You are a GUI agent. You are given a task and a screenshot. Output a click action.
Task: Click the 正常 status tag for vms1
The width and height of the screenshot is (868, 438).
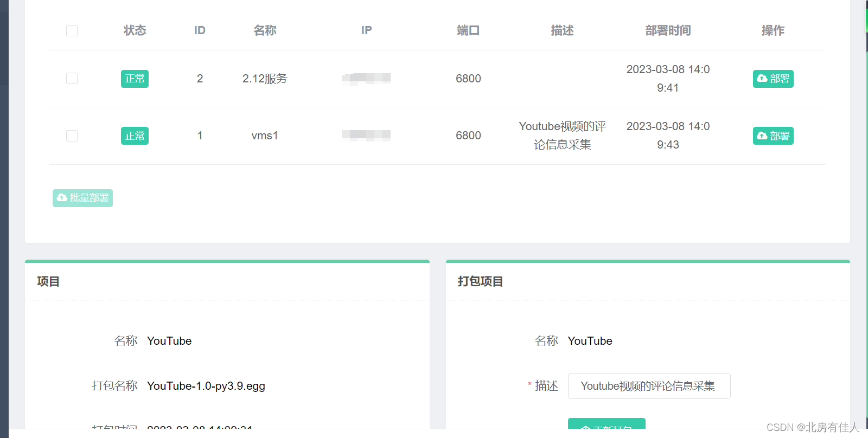[135, 136]
